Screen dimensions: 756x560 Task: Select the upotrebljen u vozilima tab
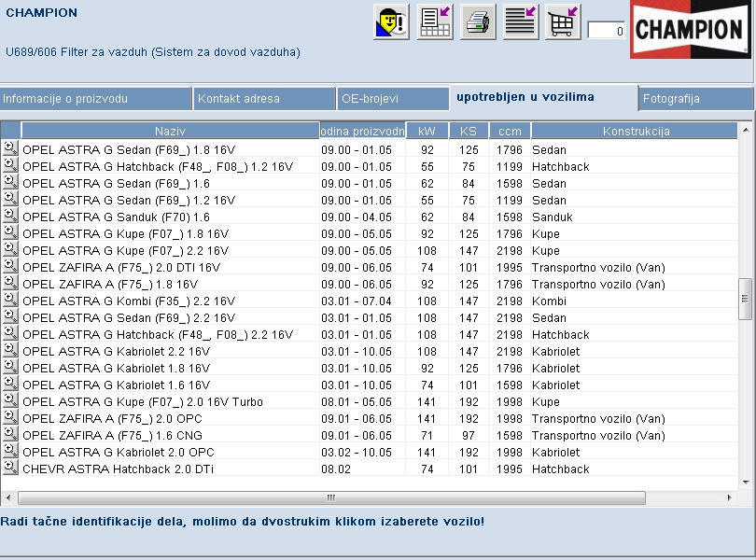pyautogui.click(x=544, y=97)
